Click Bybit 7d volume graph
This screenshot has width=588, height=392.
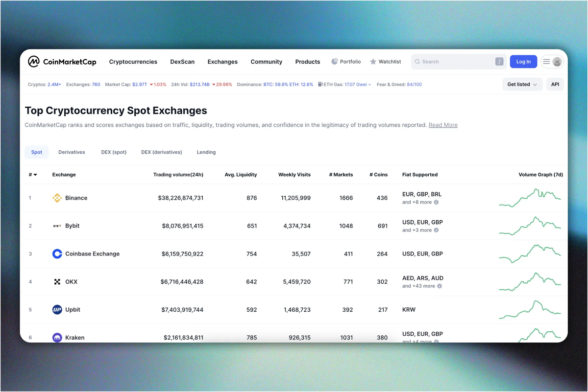tap(530, 226)
